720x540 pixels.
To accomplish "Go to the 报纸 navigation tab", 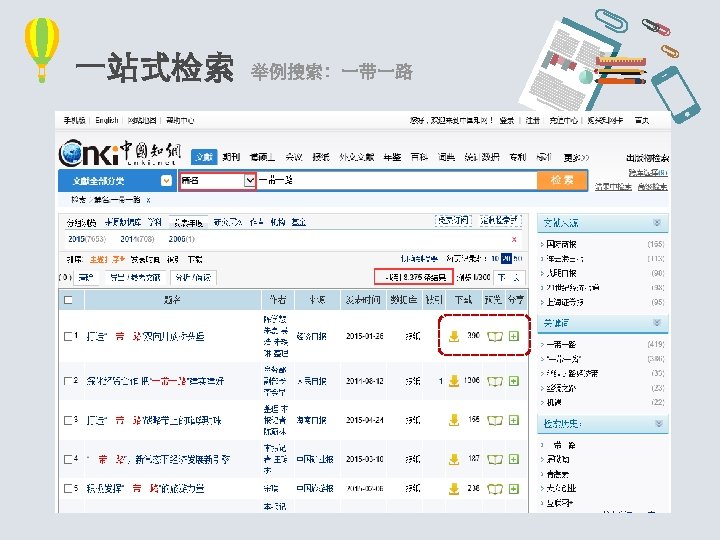I will [321, 157].
